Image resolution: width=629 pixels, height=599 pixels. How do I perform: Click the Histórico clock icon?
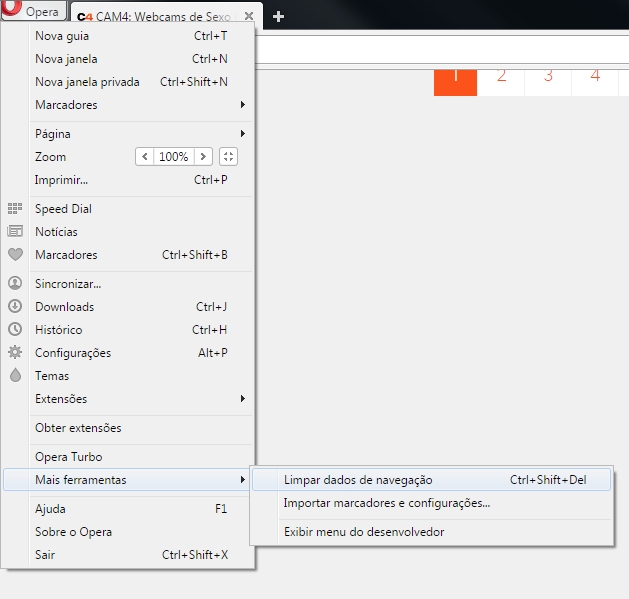(15, 329)
